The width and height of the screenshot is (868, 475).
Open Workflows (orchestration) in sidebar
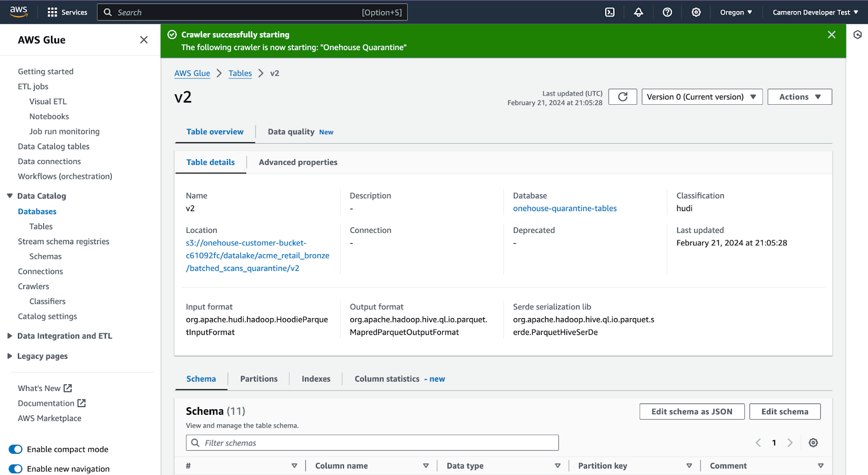pyautogui.click(x=65, y=176)
